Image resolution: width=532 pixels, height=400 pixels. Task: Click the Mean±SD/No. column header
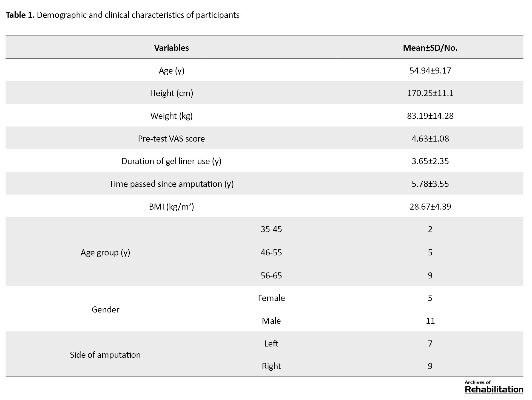[430, 48]
